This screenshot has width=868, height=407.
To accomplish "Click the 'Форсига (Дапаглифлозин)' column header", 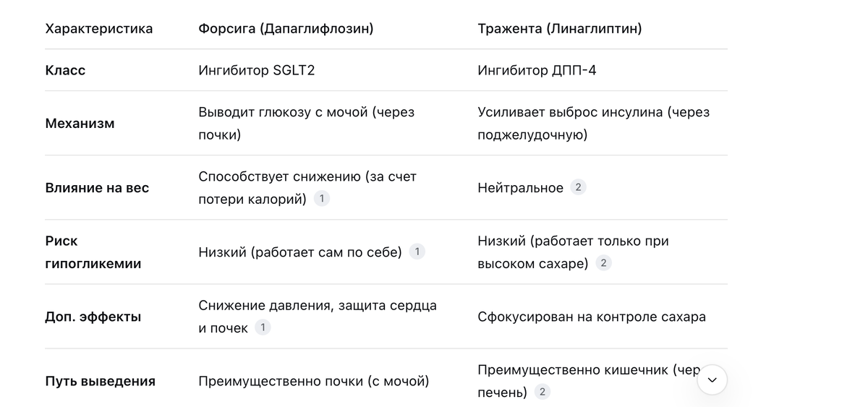I will tap(286, 29).
